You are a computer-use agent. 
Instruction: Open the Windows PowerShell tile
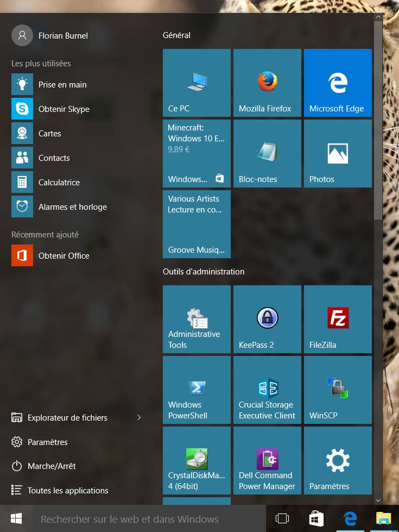click(x=197, y=390)
